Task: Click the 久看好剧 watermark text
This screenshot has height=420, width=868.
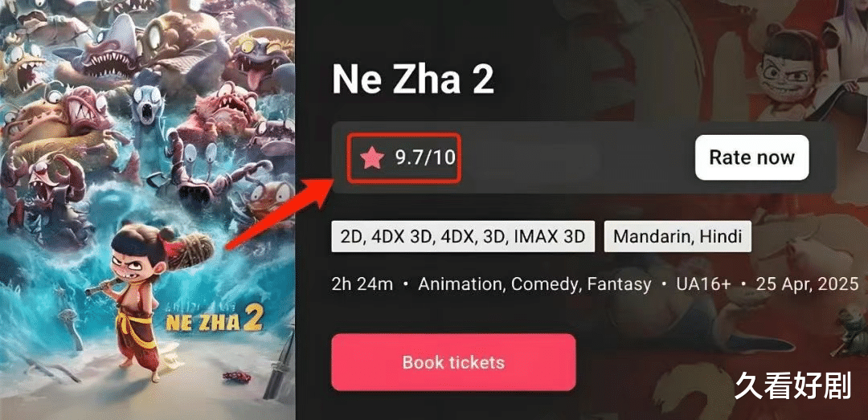Action: [793, 385]
